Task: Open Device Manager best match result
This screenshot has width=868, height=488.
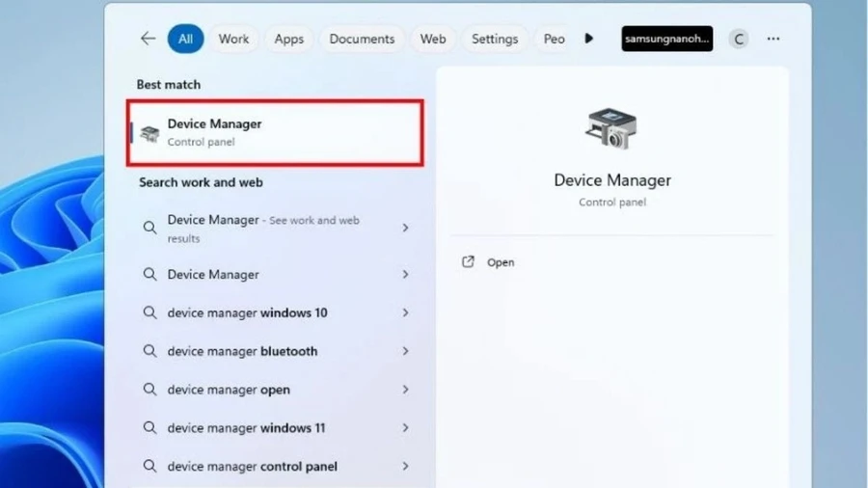Action: point(275,133)
